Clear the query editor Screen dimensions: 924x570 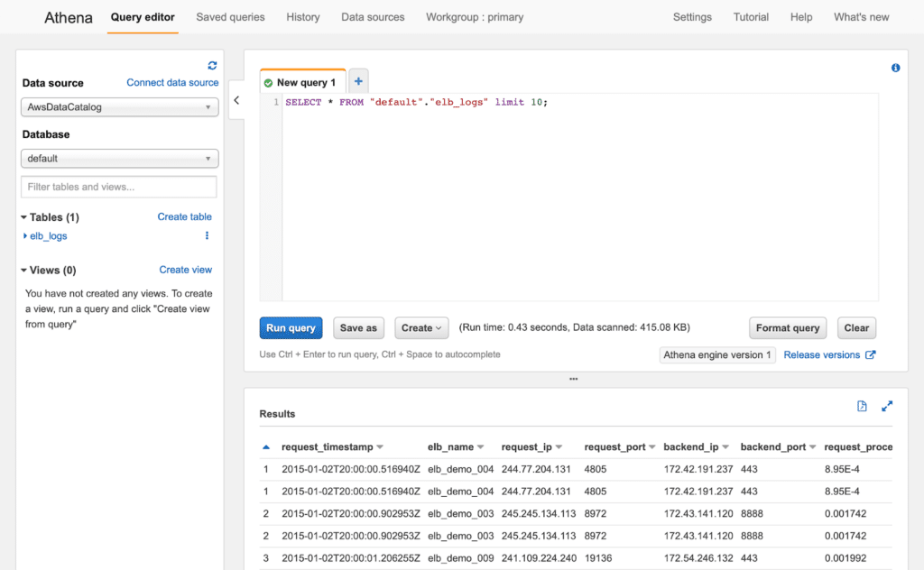857,328
